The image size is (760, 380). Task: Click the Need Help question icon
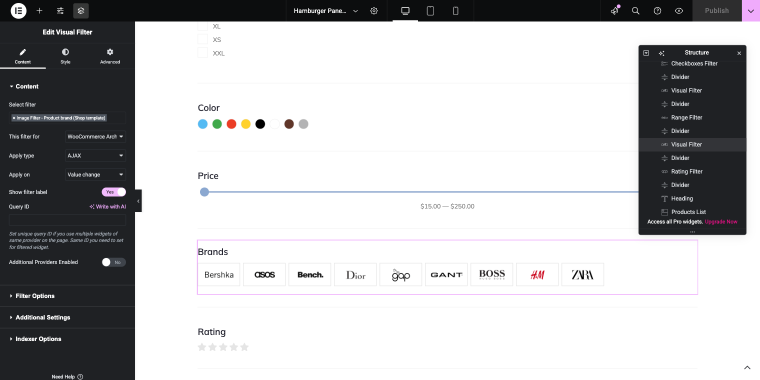click(x=80, y=377)
